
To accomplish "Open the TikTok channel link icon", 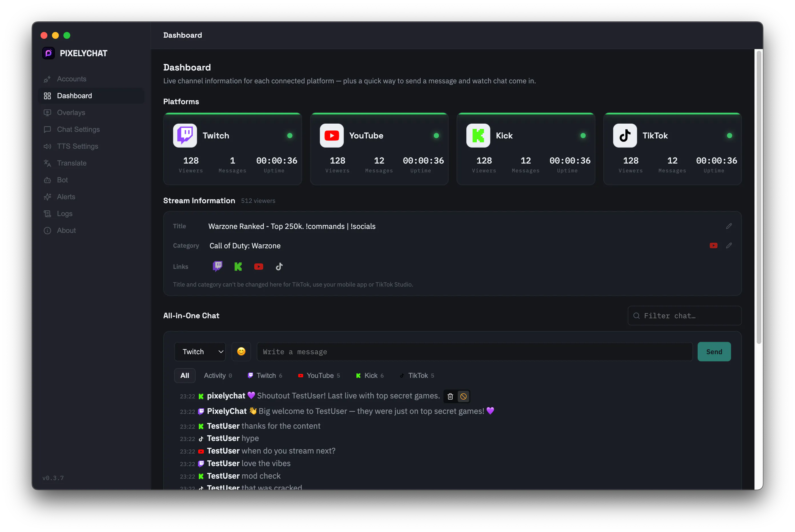I will click(x=279, y=267).
